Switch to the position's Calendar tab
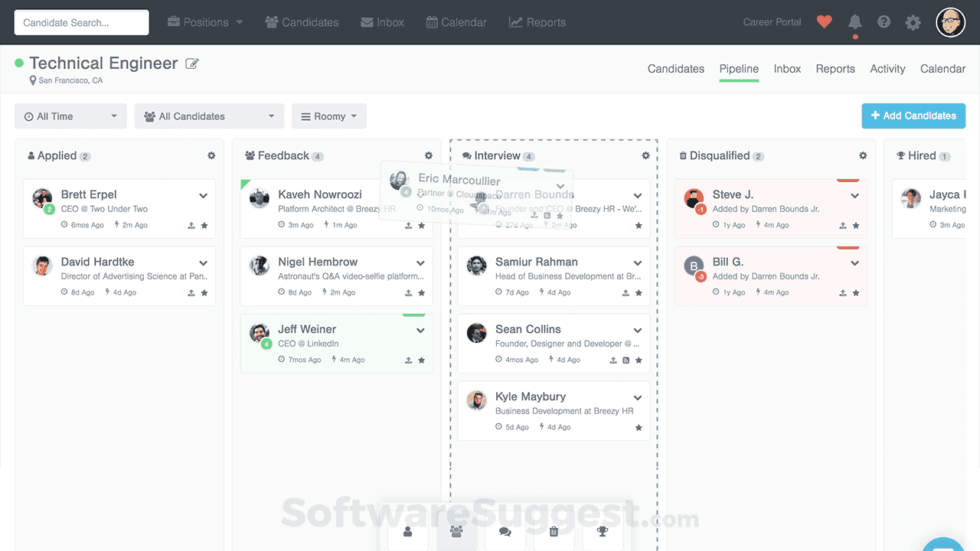Screen dimensions: 980x551 (942, 69)
